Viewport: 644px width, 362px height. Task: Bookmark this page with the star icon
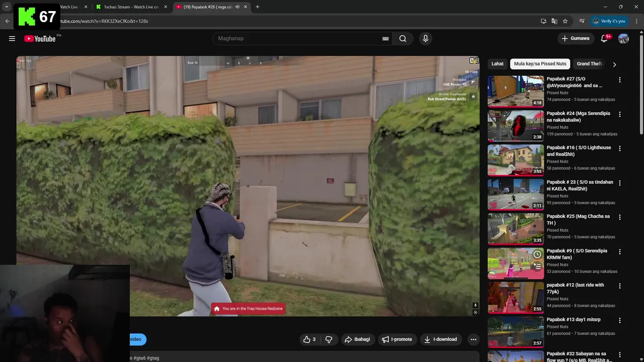[565, 21]
